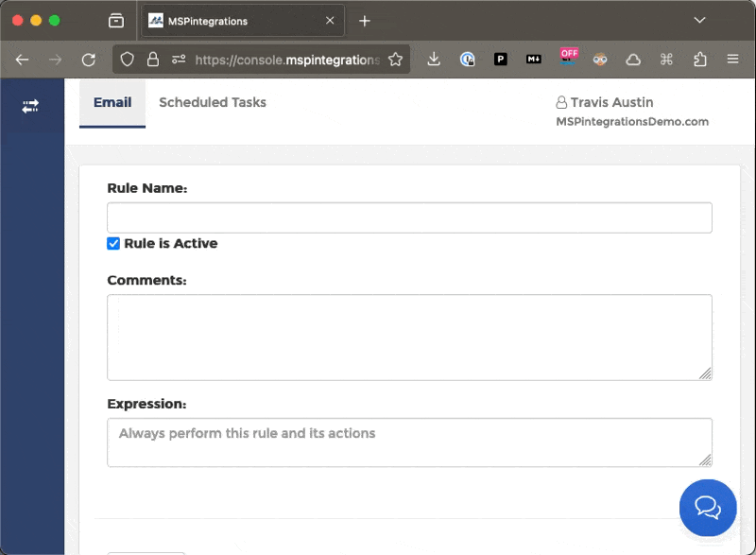Activate the pink OFF extension icon
756x555 pixels.
pyautogui.click(x=568, y=58)
